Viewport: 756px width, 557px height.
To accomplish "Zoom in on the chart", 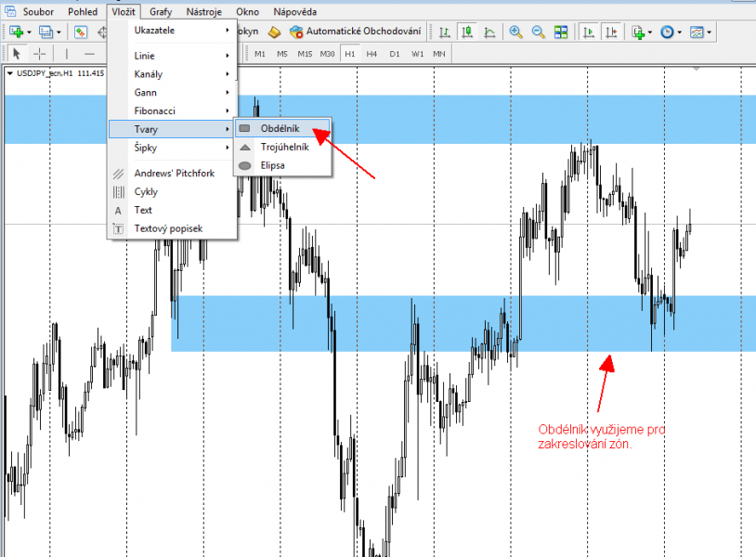I will coord(515,31).
